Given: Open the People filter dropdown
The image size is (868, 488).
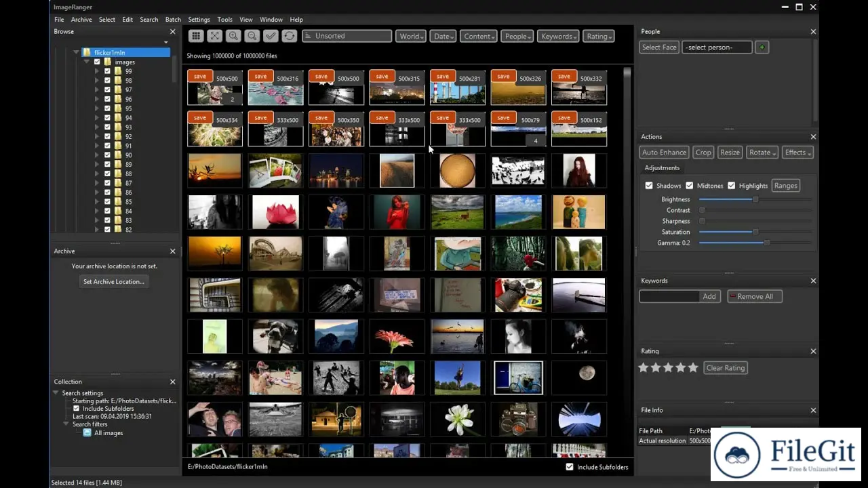Looking at the screenshot, I should tap(517, 37).
